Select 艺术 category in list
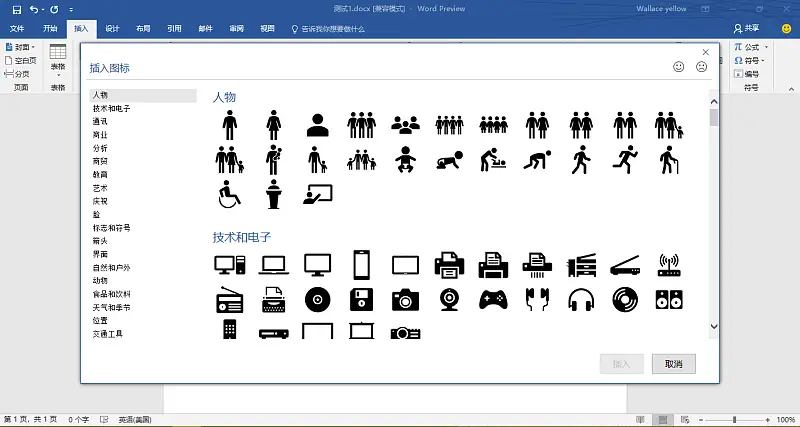The image size is (800, 427). (100, 188)
